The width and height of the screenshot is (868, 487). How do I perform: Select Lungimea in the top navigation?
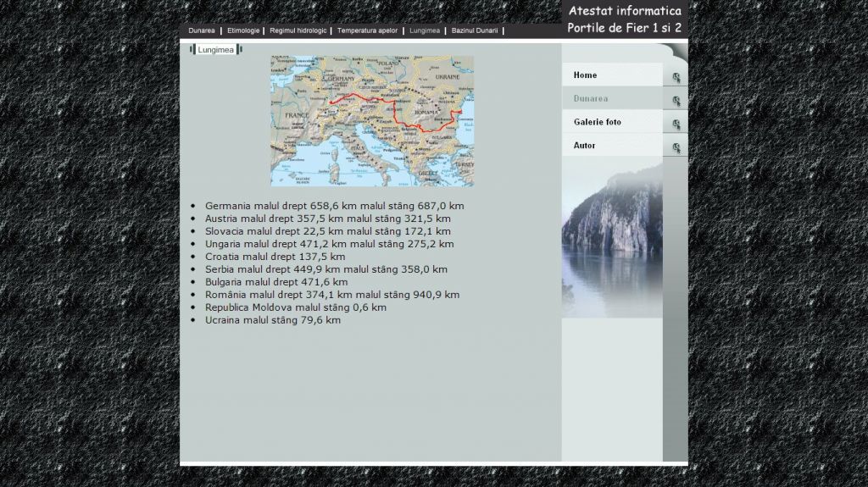point(425,30)
